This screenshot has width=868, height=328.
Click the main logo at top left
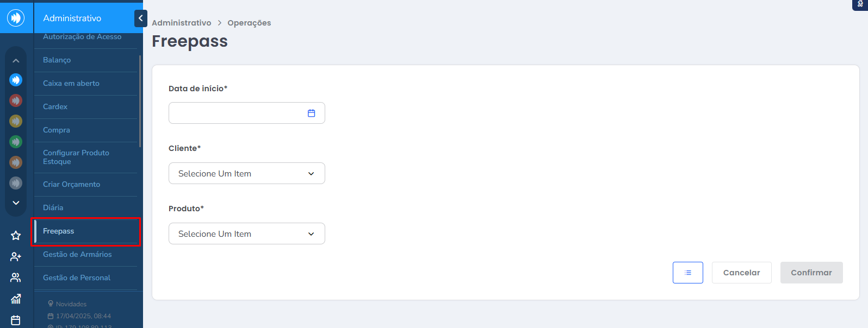16,18
